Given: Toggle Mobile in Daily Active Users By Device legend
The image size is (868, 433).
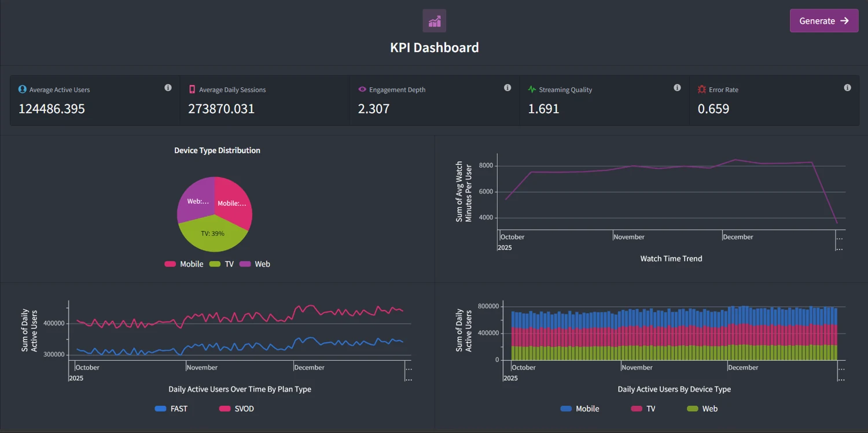Looking at the screenshot, I should tap(580, 409).
